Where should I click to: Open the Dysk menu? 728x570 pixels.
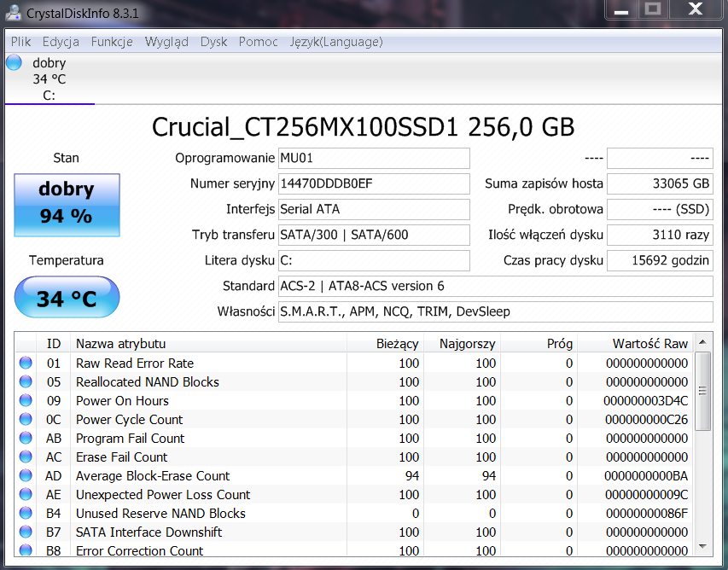click(x=213, y=42)
